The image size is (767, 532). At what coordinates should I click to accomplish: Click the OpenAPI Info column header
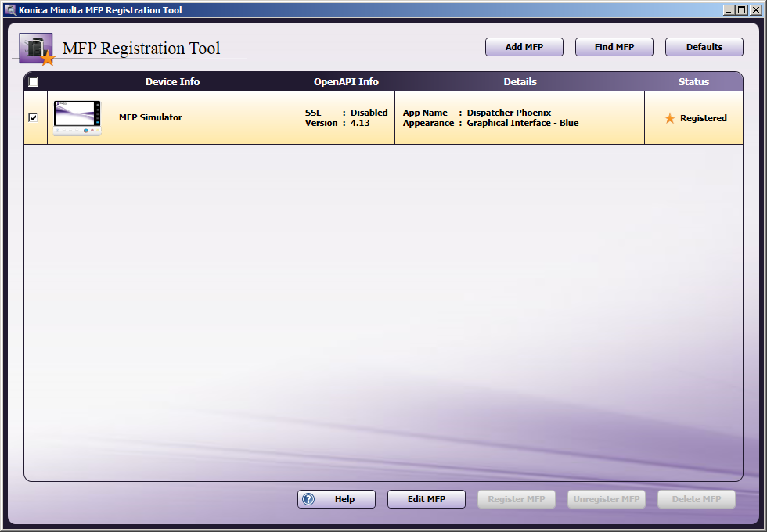[346, 81]
